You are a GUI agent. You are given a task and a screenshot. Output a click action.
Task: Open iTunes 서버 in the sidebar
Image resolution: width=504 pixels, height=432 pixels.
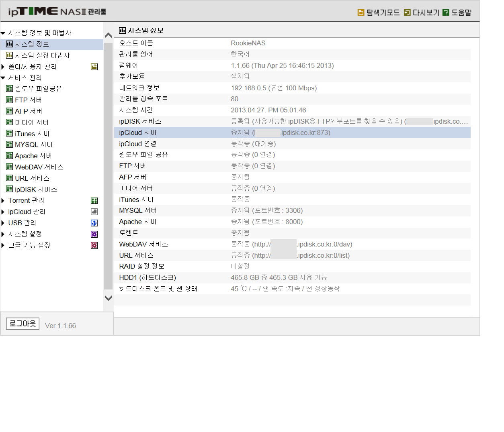pyautogui.click(x=32, y=134)
